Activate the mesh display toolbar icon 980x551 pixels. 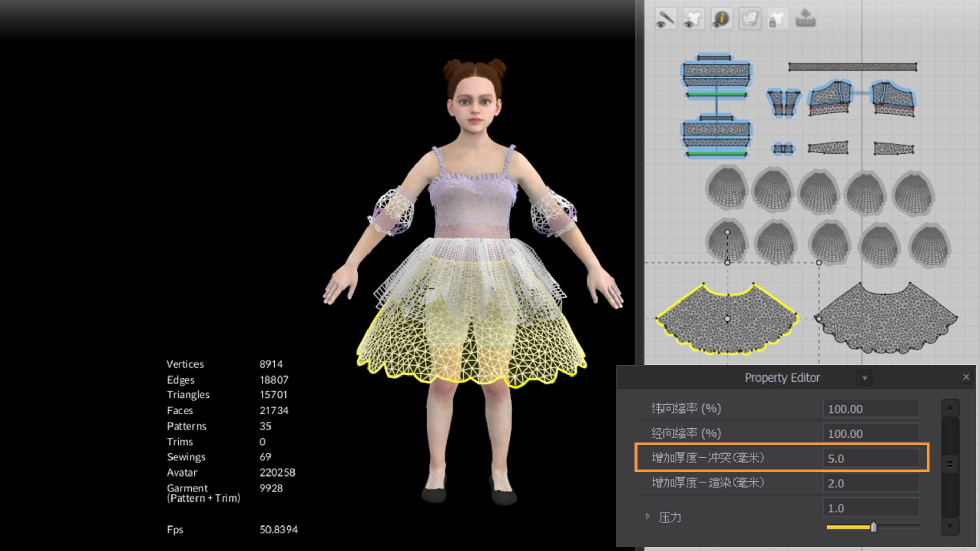coord(749,18)
